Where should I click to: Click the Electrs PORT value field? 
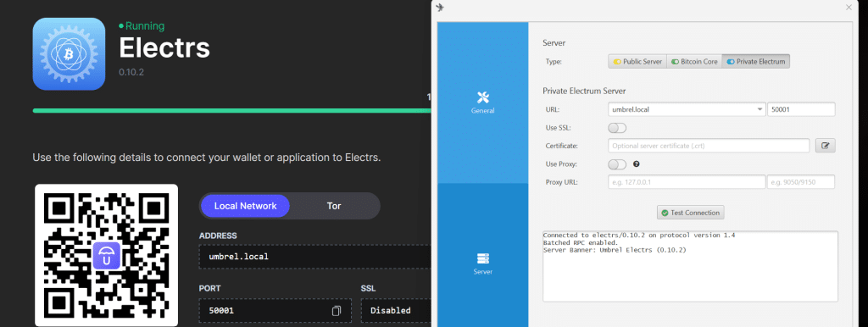(x=275, y=310)
